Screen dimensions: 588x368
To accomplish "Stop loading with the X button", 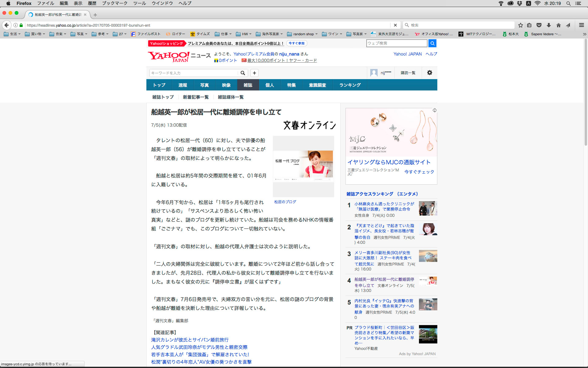I will pos(395,25).
